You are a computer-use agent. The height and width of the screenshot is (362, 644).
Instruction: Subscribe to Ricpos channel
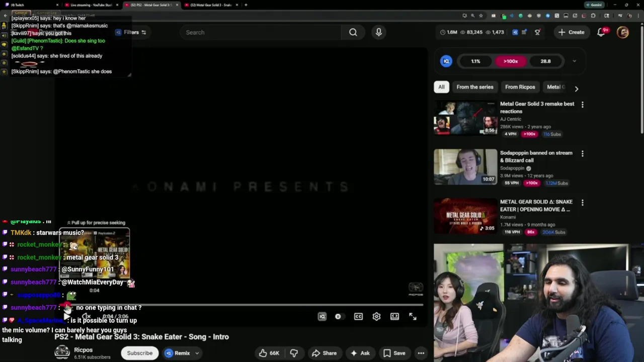[140, 353]
